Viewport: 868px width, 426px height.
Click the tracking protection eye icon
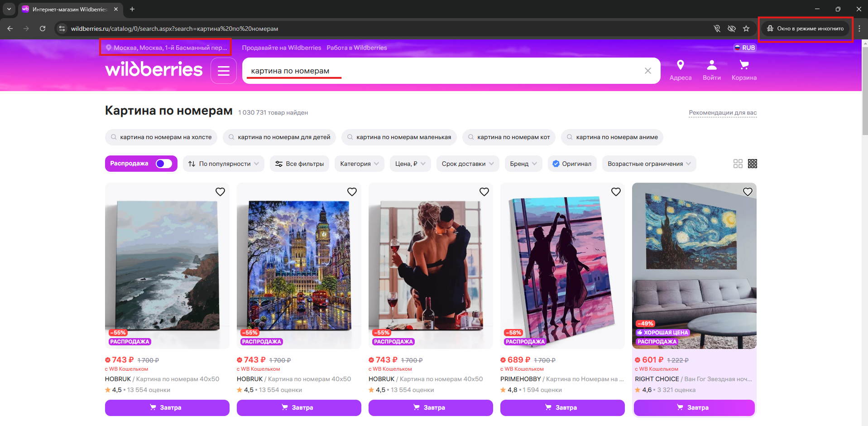click(x=732, y=29)
